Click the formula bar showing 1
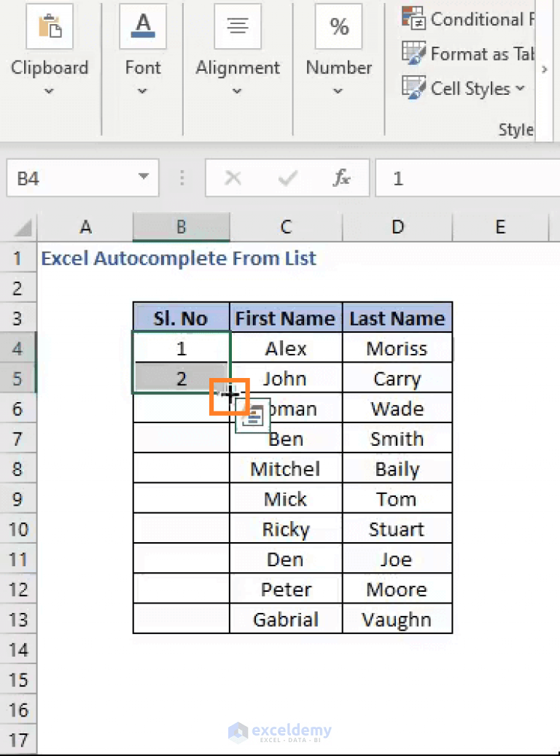The image size is (560, 756). coord(467,178)
